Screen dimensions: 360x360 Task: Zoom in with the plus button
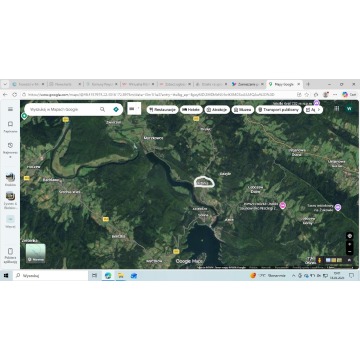click(x=349, y=244)
